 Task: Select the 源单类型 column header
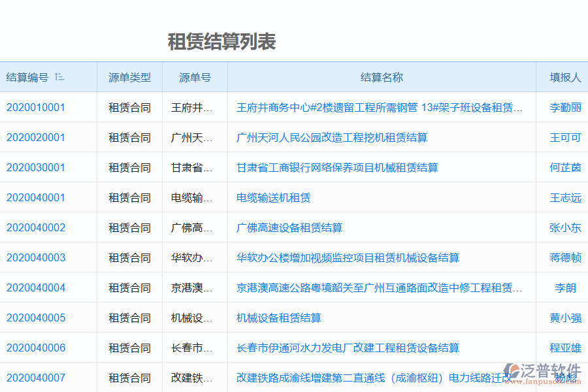[x=129, y=76]
